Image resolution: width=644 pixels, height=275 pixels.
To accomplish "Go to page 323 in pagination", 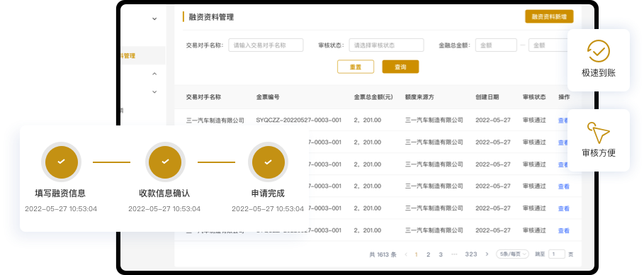I will (x=471, y=254).
